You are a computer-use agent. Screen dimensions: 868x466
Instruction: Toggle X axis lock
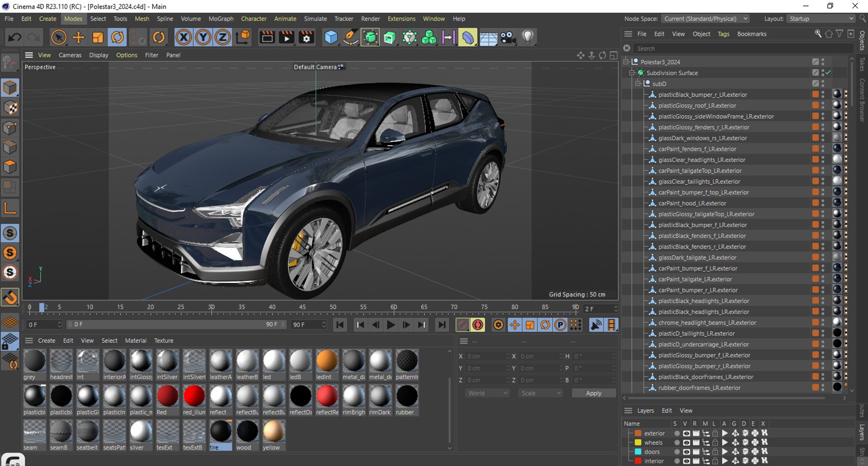click(184, 37)
